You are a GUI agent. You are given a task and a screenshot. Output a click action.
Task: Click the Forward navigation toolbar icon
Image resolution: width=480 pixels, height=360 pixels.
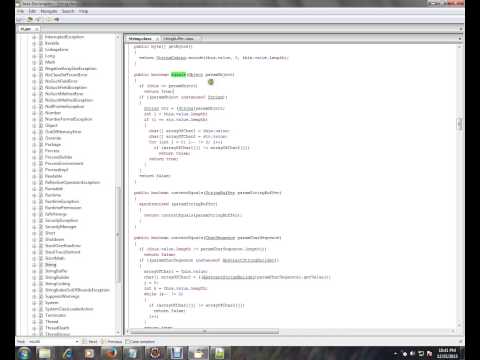(57, 20)
